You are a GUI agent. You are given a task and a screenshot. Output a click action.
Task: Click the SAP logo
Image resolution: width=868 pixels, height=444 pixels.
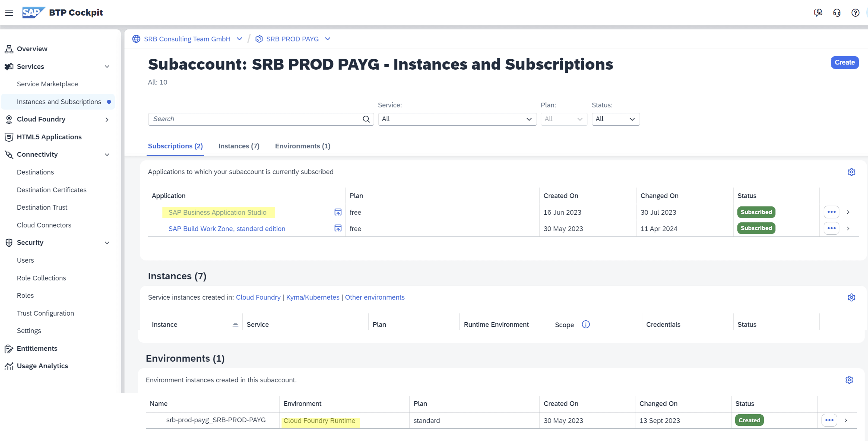[x=33, y=13]
